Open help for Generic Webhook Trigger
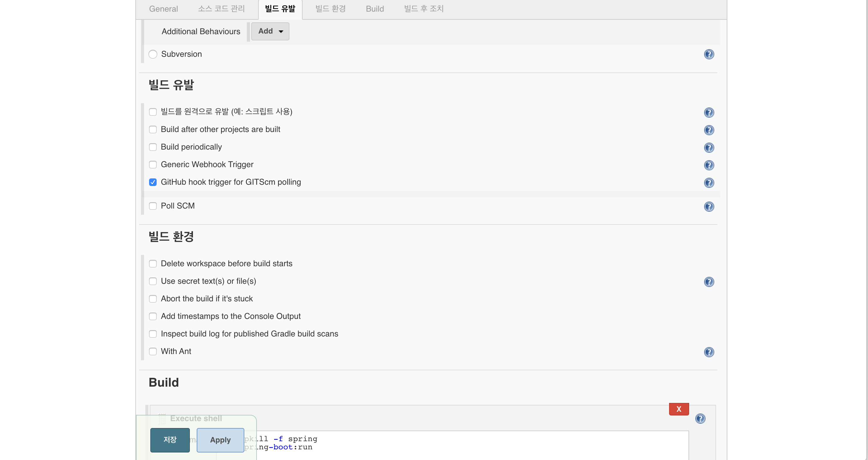The height and width of the screenshot is (460, 868). (x=709, y=165)
